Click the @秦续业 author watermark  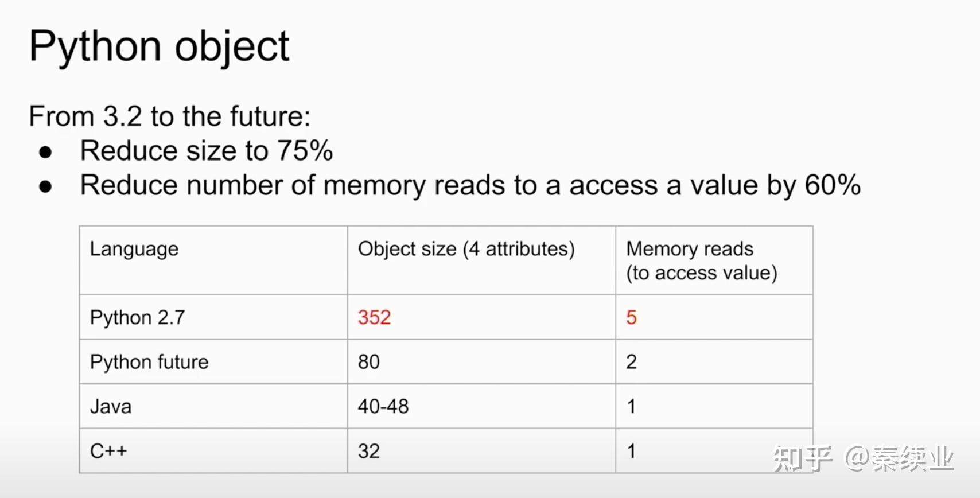point(899,458)
